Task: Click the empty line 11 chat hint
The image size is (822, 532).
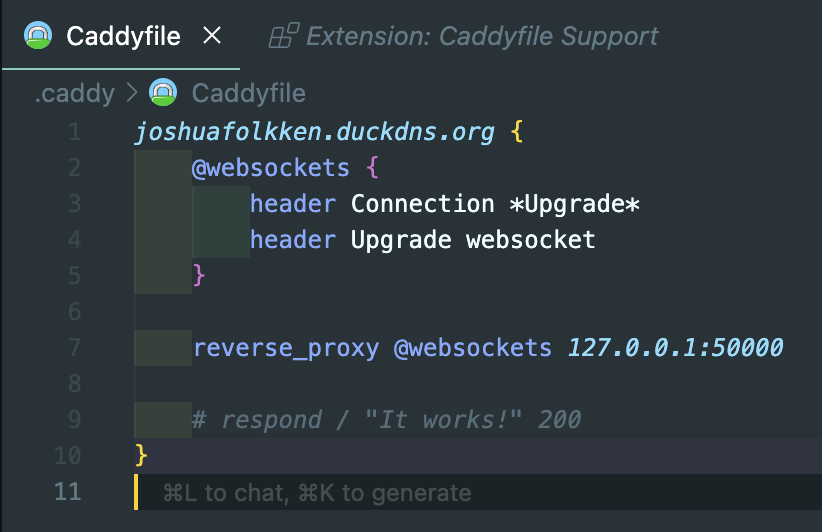Action: point(316,492)
